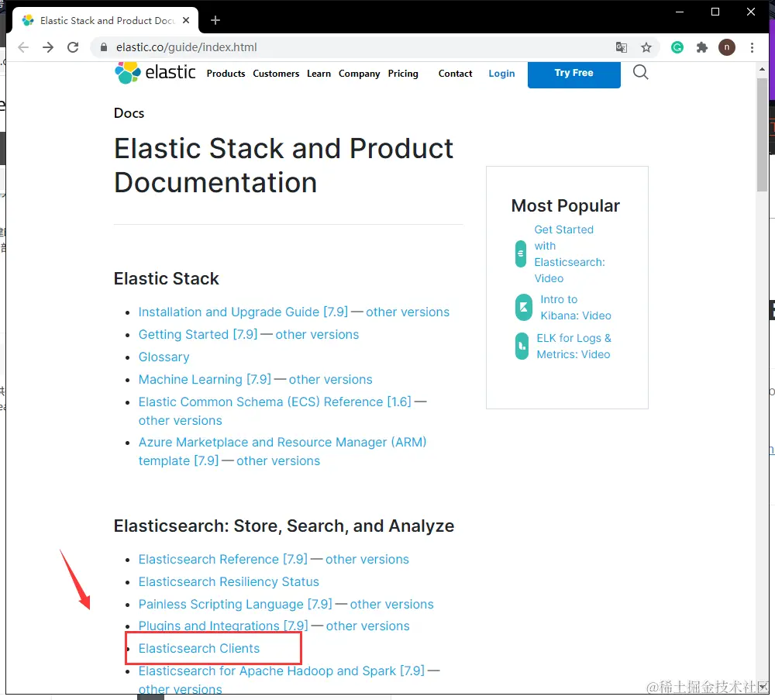Click the browser back arrow
775x700 pixels.
(x=23, y=47)
